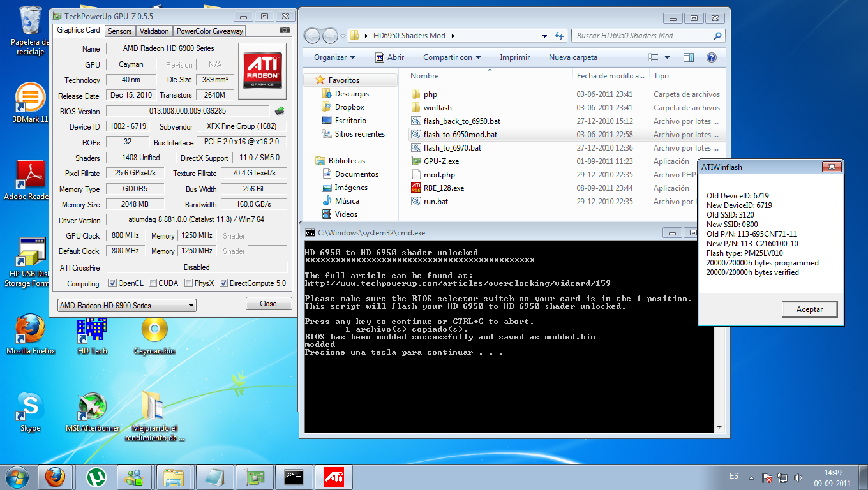Open the AMD Radeon HD 6900 Series dropdown
The height and width of the screenshot is (490, 868).
pos(126,306)
